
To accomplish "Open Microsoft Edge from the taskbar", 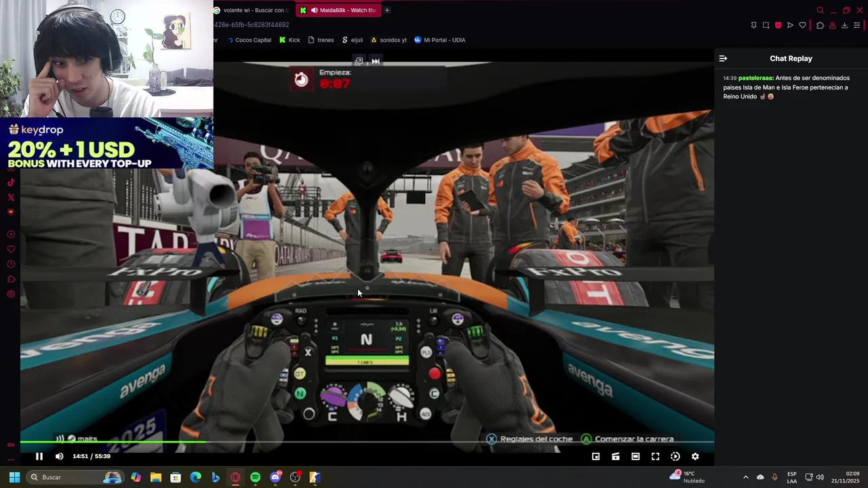I will [195, 477].
